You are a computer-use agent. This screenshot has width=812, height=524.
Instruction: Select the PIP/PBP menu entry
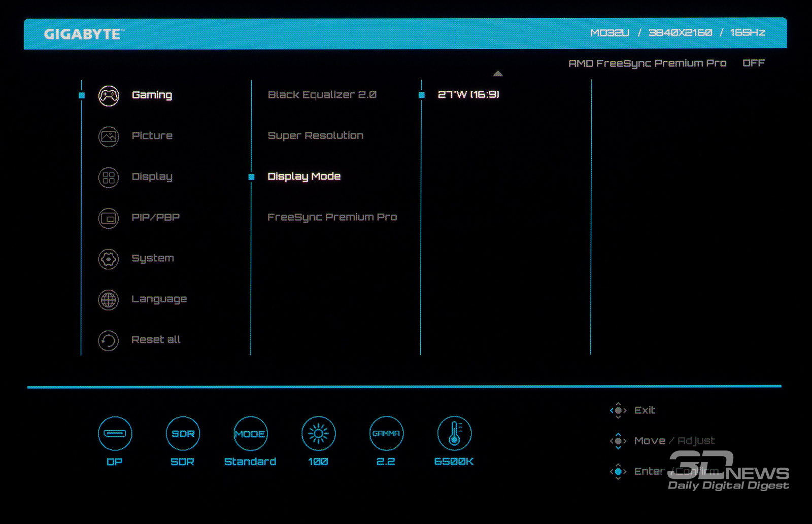pos(156,217)
